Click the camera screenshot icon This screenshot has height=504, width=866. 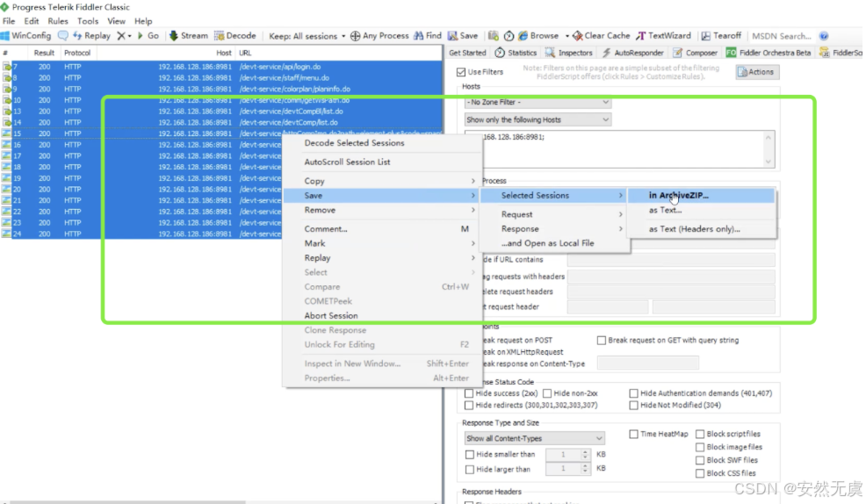[x=494, y=36]
